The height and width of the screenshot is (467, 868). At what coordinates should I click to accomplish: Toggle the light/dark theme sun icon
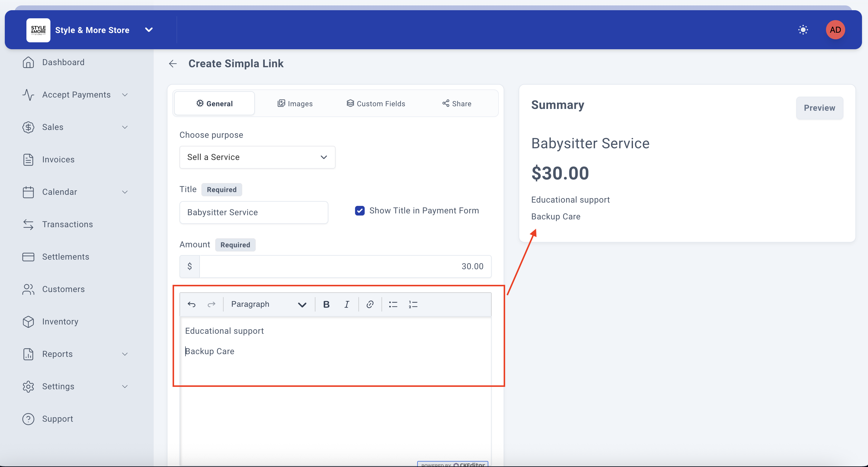pos(803,30)
